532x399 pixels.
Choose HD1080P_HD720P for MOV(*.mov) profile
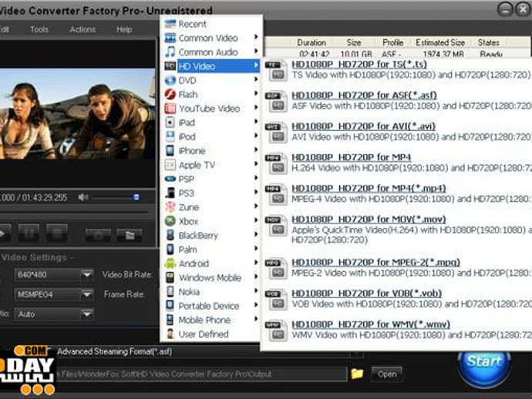[x=369, y=220]
